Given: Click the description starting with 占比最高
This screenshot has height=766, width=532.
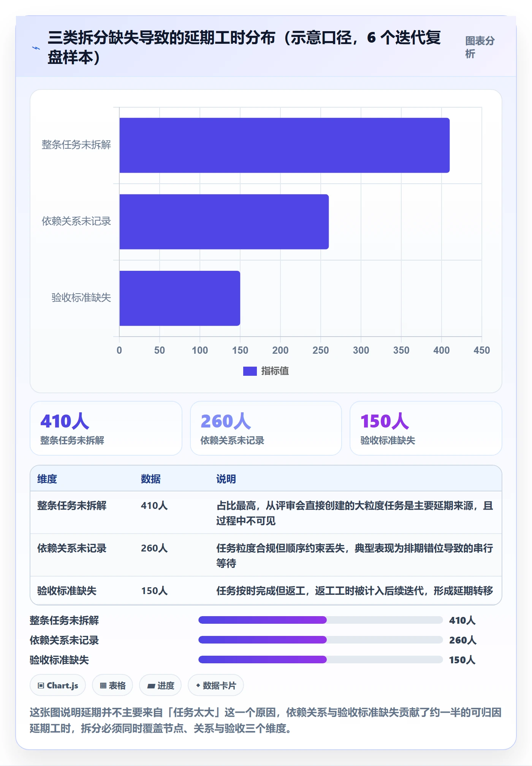Looking at the screenshot, I should click(x=355, y=513).
